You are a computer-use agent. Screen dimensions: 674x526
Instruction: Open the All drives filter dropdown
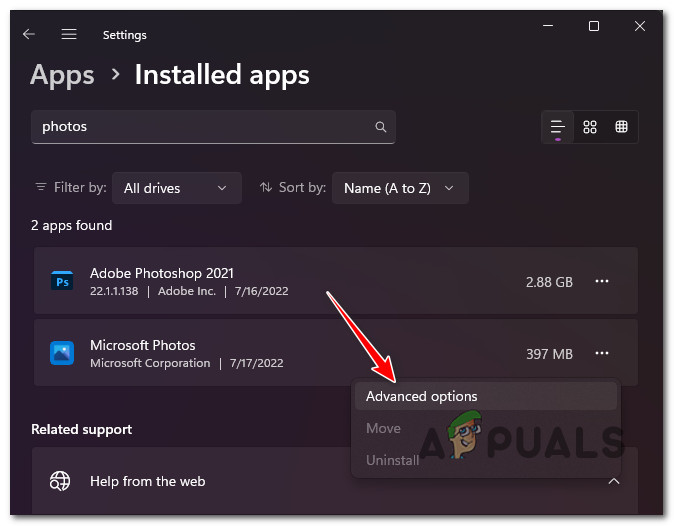[x=176, y=187]
